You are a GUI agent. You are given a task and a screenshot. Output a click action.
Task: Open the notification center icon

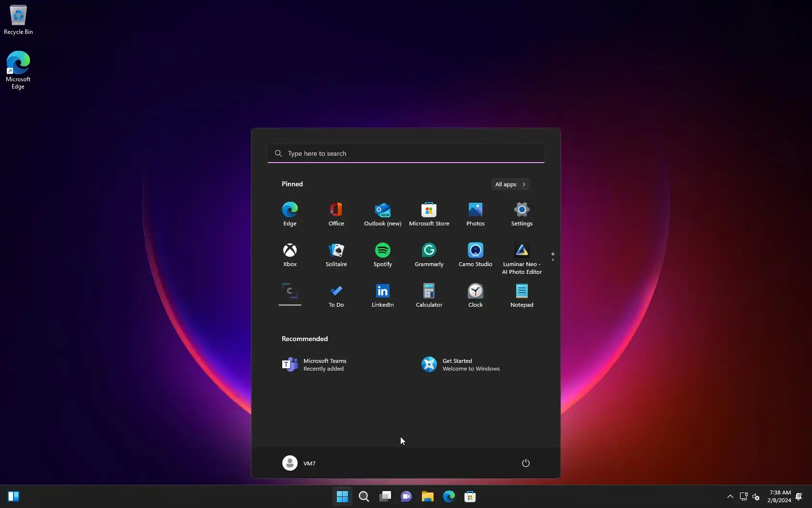799,496
